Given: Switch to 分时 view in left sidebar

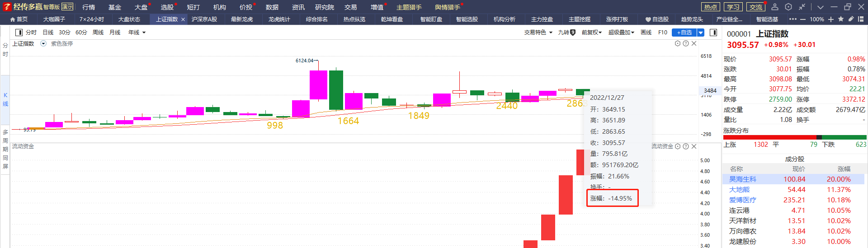Looking at the screenshot, I should click(x=5, y=50).
